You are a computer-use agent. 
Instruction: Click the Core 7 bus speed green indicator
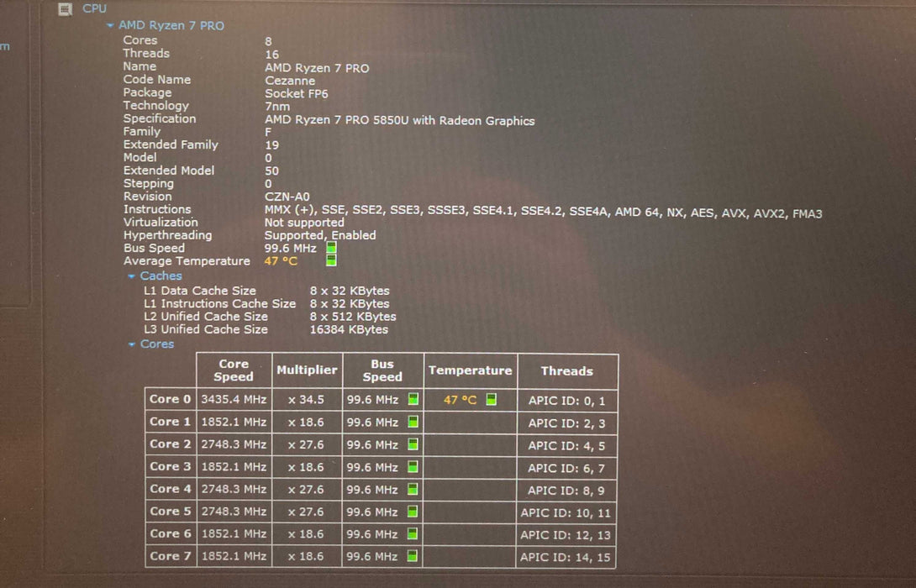point(413,556)
